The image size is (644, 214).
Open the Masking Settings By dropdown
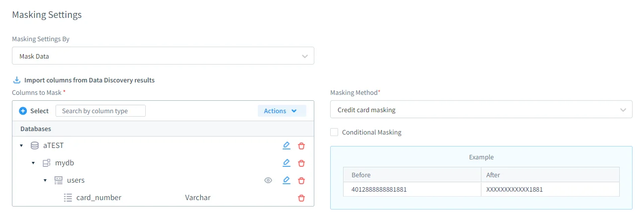(x=163, y=56)
